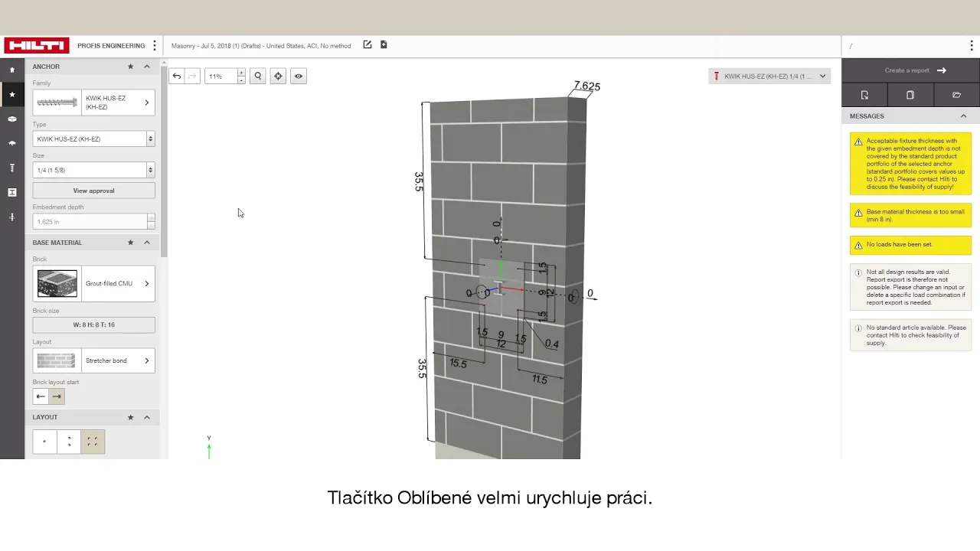The image size is (980, 551).
Task: Click the edit design name icon
Action: click(367, 45)
